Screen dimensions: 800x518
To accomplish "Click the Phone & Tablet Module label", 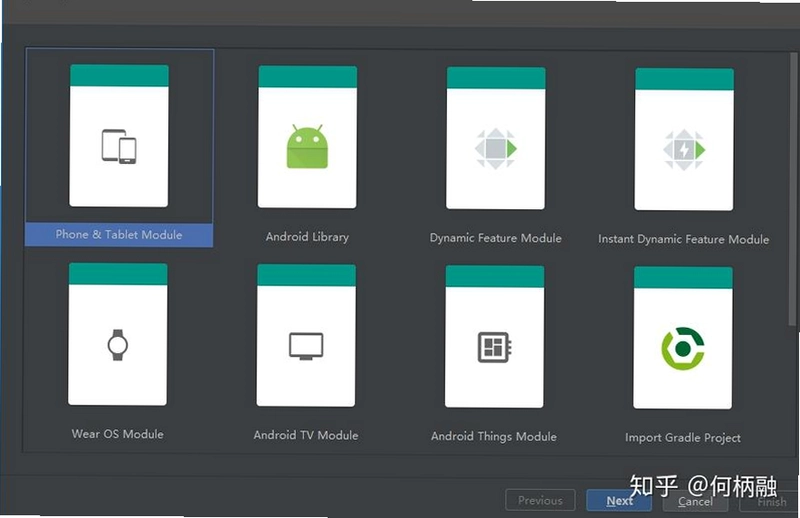I will pyautogui.click(x=119, y=235).
